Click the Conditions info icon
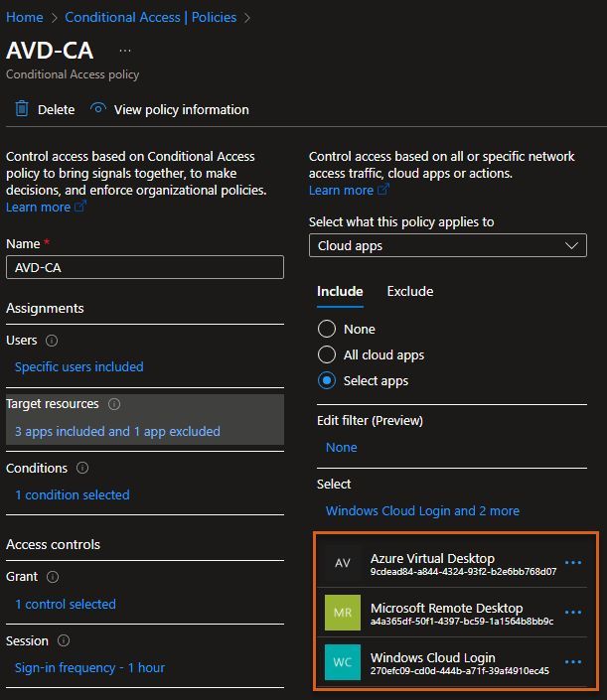Image resolution: width=607 pixels, height=700 pixels. [x=82, y=468]
